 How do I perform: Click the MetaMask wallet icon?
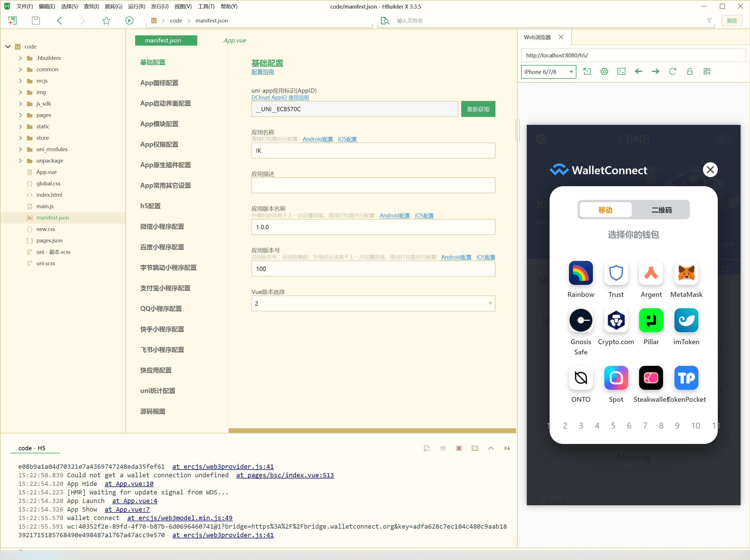[x=685, y=273]
